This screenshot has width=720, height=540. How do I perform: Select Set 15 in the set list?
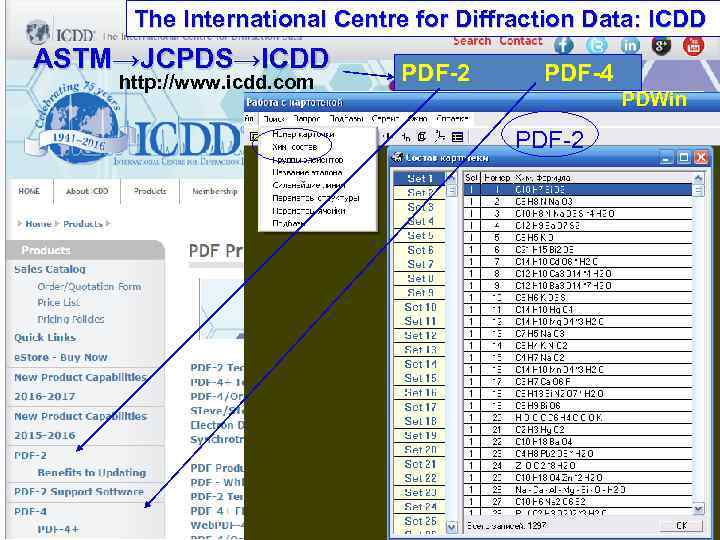[x=420, y=378]
